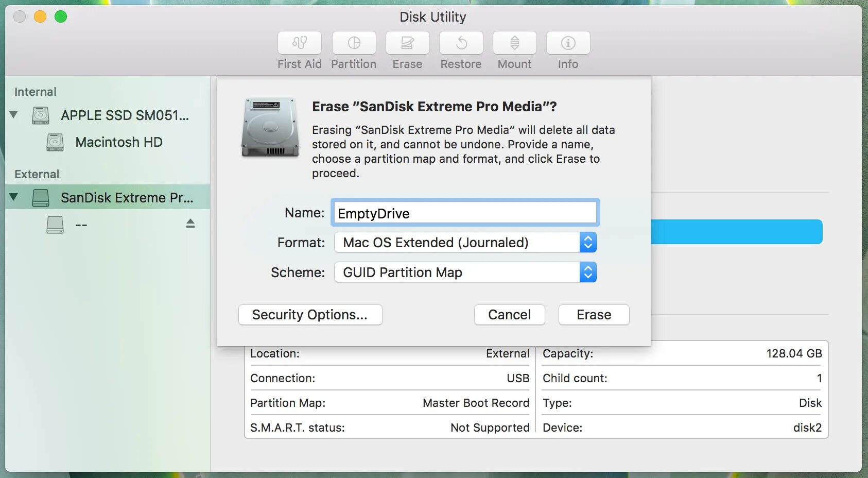Open the Scheme dropdown menu

(x=465, y=272)
